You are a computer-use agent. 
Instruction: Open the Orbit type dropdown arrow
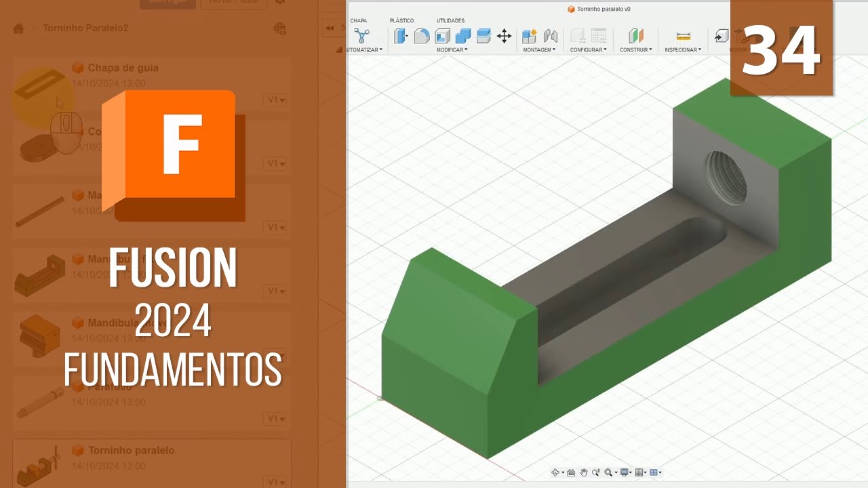(562, 473)
